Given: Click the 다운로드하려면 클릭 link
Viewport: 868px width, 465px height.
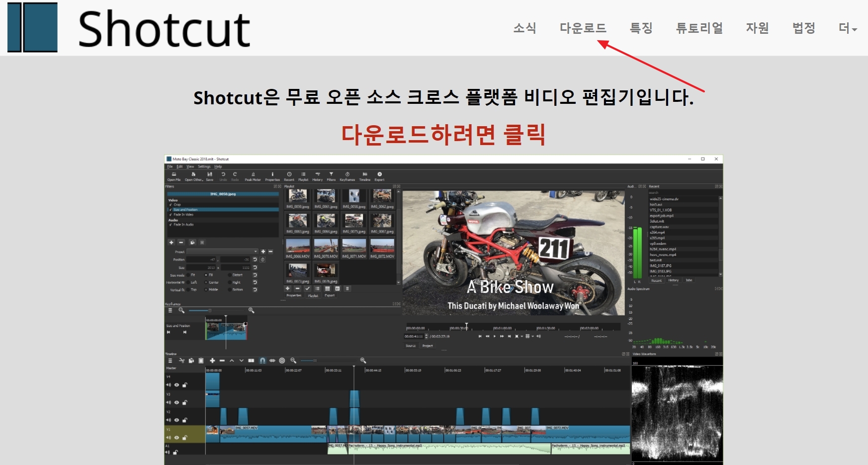Looking at the screenshot, I should tap(443, 134).
